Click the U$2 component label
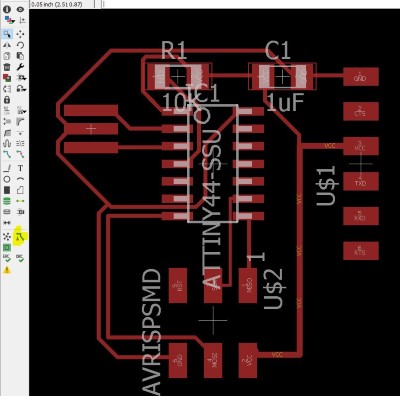This screenshot has height=396, width=400. pos(274,289)
